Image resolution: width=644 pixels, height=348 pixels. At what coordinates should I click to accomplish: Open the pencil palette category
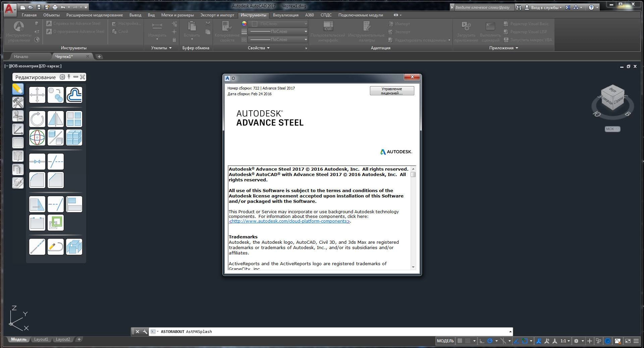click(18, 89)
